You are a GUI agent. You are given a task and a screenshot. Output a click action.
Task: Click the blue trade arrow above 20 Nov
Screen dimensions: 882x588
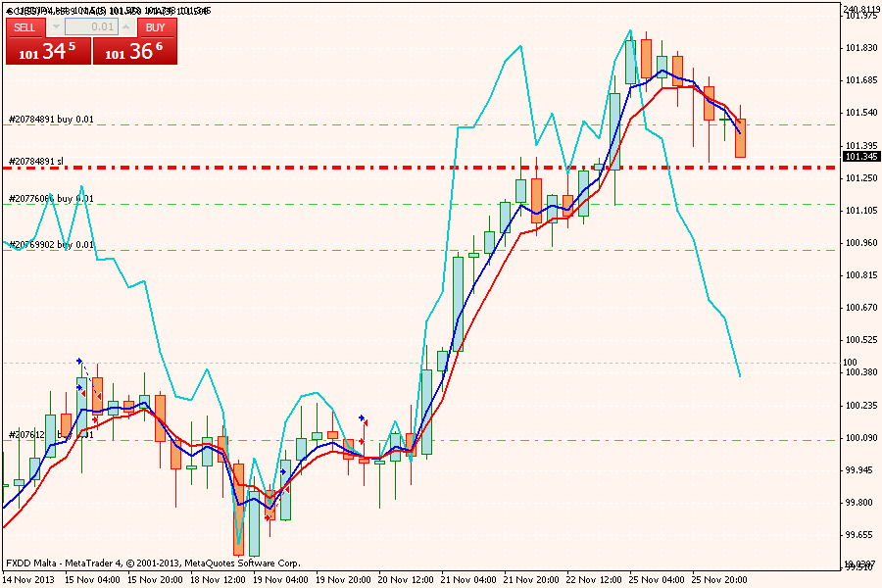pos(362,416)
